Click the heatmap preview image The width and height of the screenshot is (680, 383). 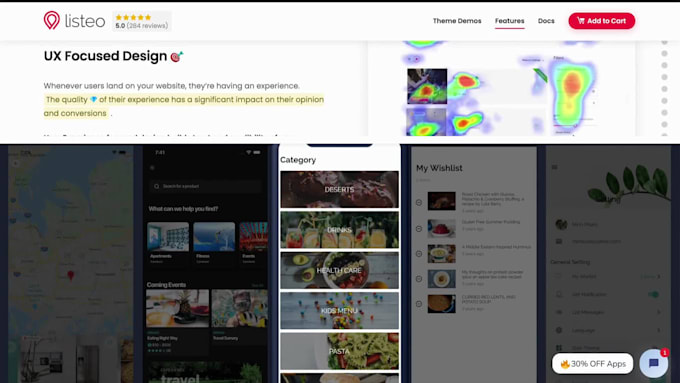[502, 88]
